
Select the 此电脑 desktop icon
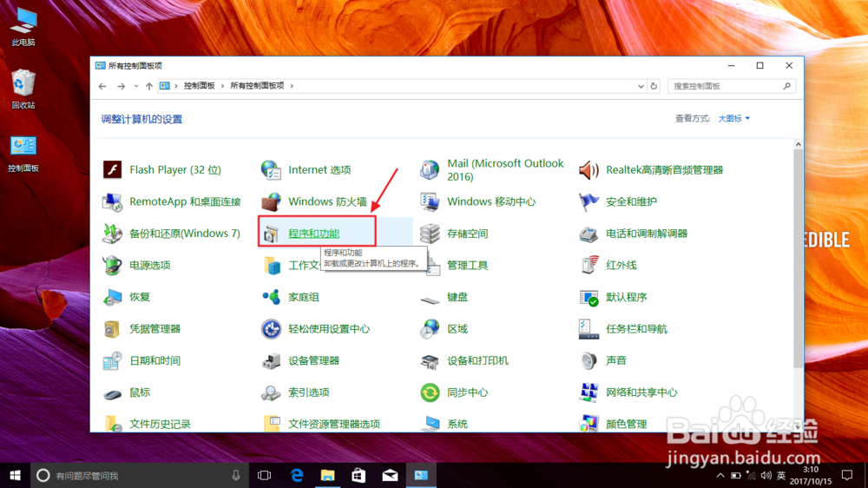(23, 28)
